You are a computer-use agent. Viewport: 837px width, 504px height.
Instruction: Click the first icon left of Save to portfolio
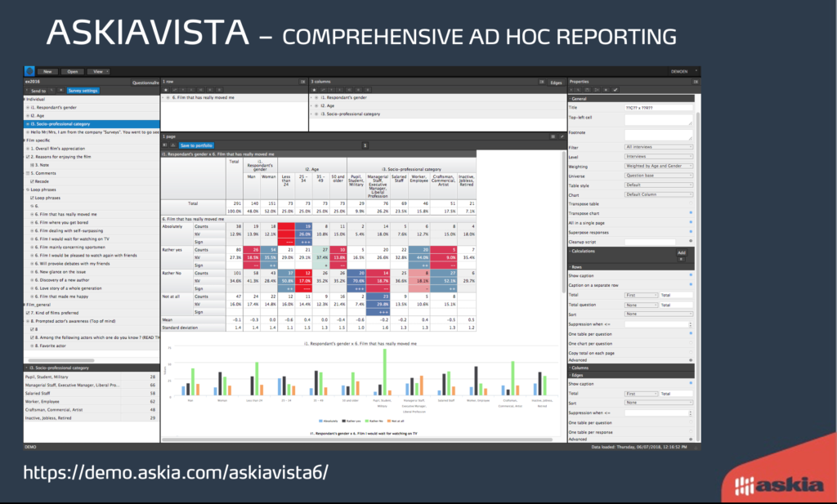(x=165, y=145)
